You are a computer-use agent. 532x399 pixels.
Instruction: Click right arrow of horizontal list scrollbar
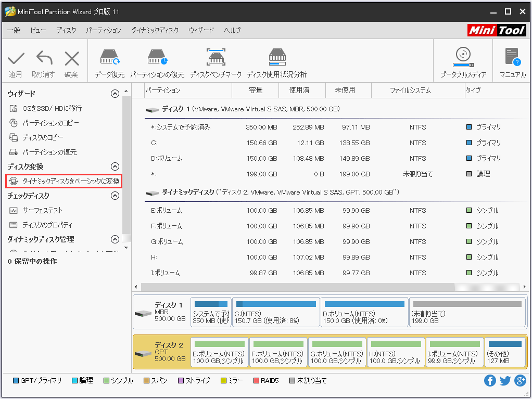pos(525,287)
